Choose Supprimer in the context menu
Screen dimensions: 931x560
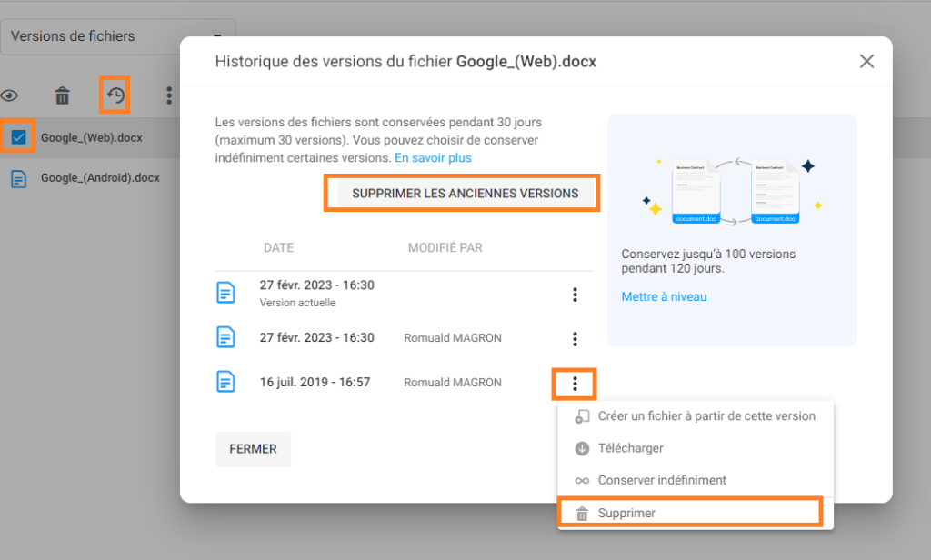pyautogui.click(x=696, y=513)
